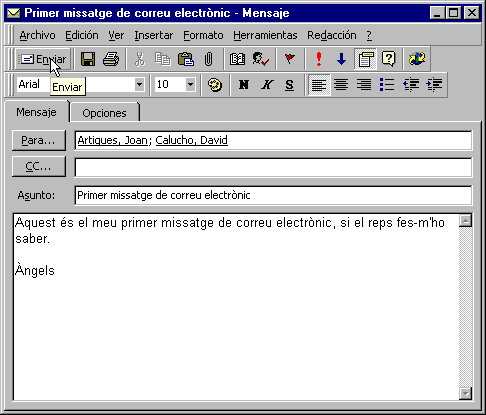Click the Enviar send button
Viewport: 486px width, 415px height.
click(43, 59)
